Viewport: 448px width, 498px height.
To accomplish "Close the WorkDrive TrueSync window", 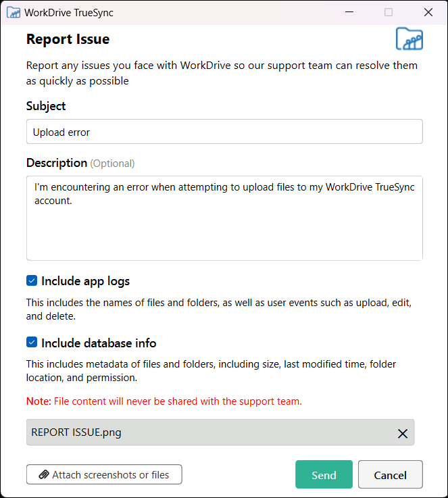I will tap(428, 12).
